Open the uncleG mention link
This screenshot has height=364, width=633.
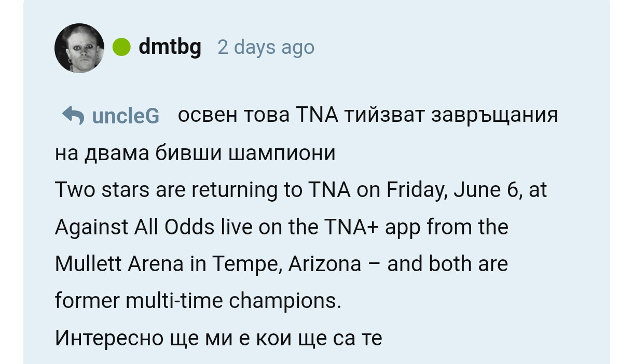click(x=126, y=116)
